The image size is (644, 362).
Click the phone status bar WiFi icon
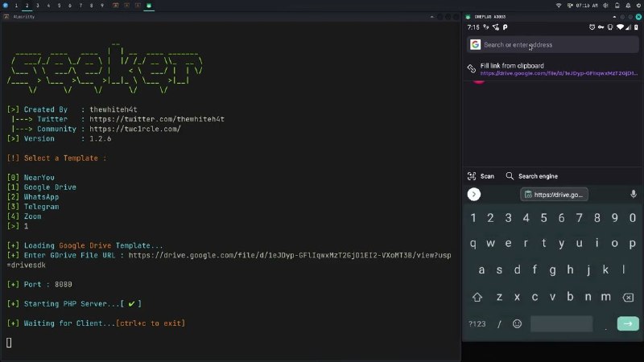point(620,27)
